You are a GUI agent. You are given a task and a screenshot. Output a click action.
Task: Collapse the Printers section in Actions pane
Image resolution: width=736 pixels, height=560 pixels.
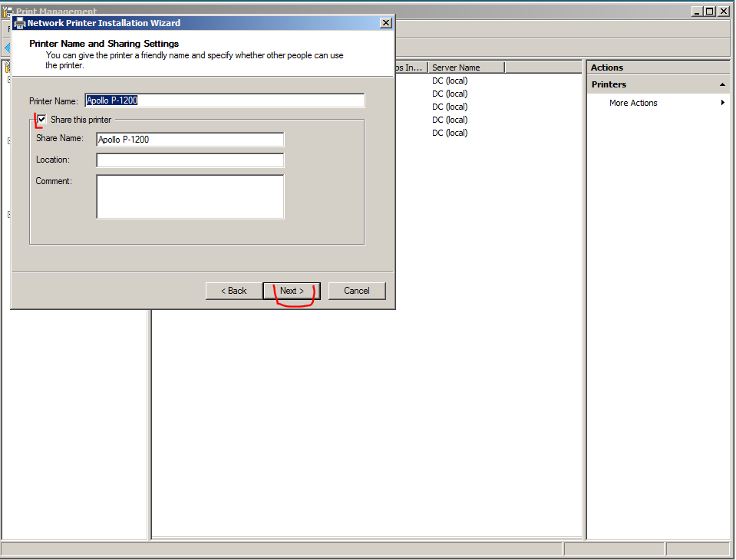pyautogui.click(x=722, y=85)
